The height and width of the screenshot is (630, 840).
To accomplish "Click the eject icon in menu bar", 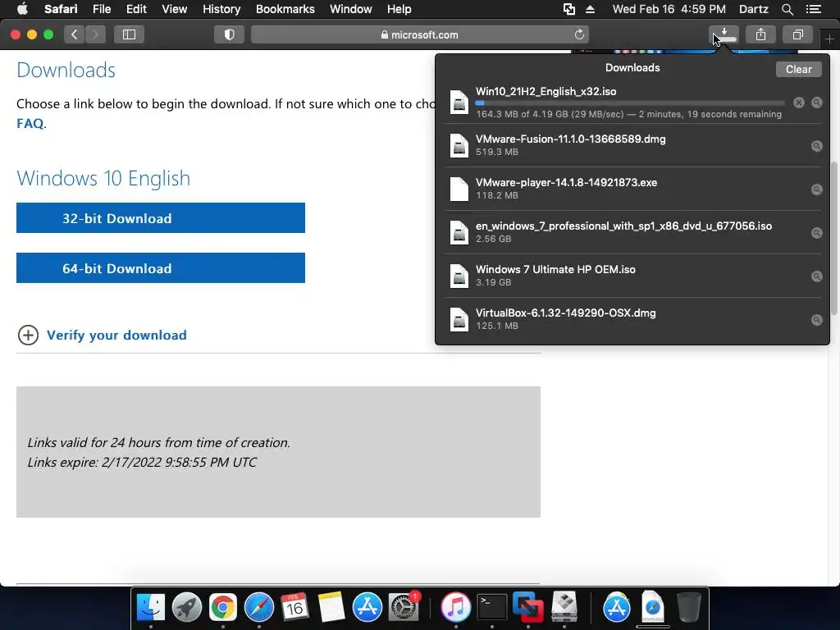I will point(590,9).
